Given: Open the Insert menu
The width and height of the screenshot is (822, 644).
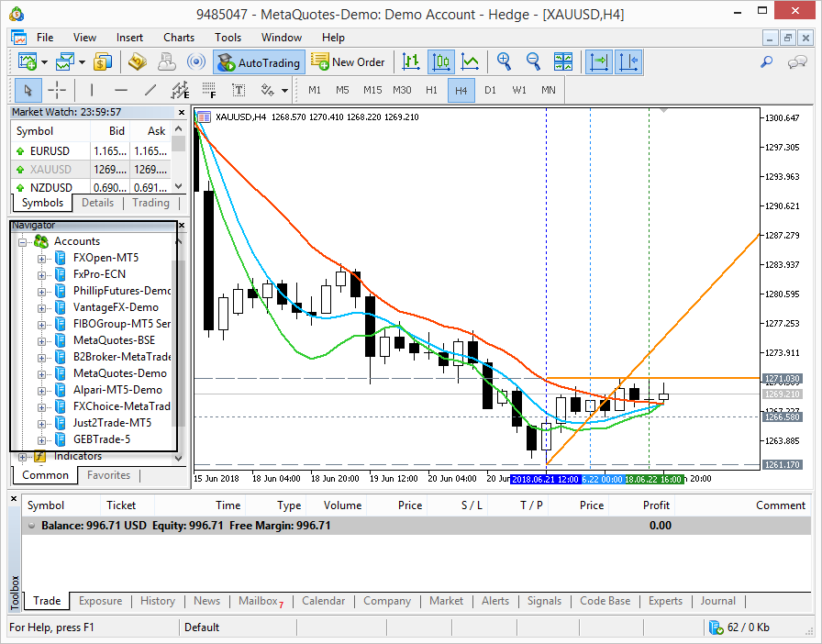Looking at the screenshot, I should (129, 38).
